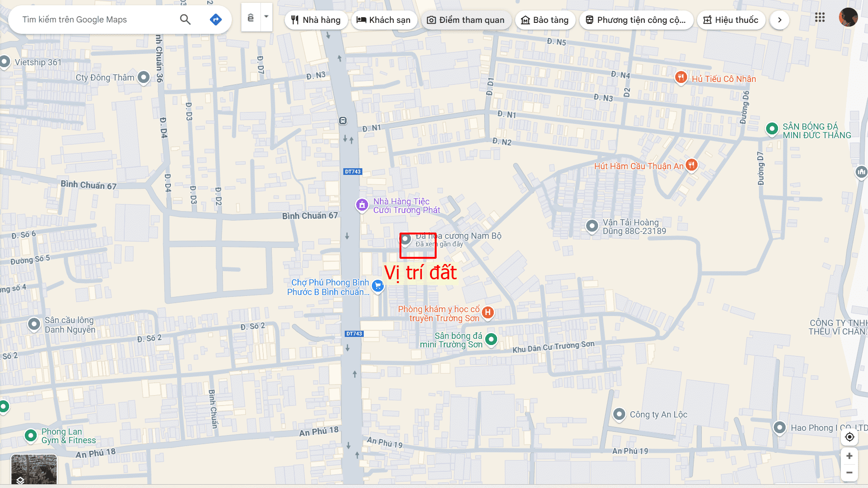Viewport: 868px width, 488px height.
Task: Filter by Khách sạn category
Action: [384, 20]
